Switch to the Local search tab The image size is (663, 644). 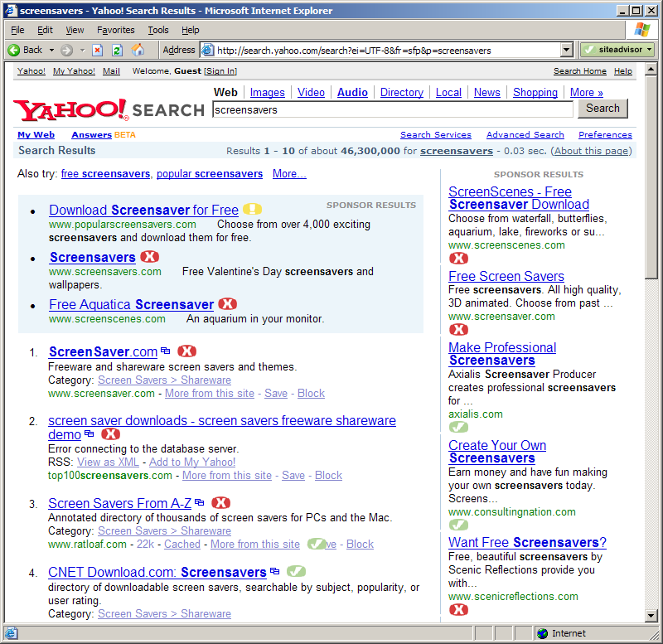click(448, 92)
